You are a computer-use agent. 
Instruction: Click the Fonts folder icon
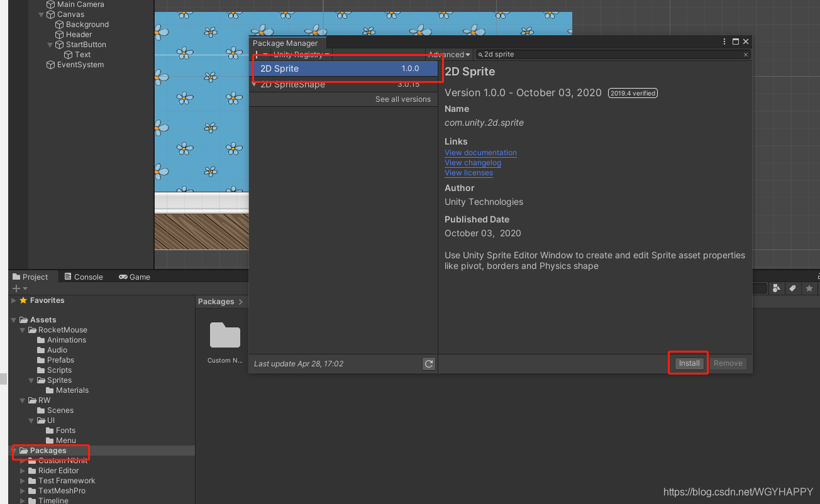pos(50,430)
